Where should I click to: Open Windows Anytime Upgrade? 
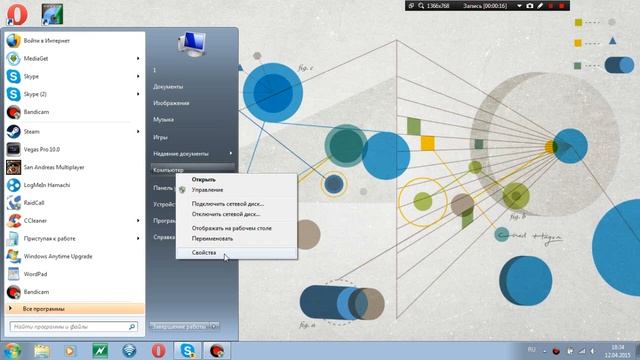click(x=74, y=256)
